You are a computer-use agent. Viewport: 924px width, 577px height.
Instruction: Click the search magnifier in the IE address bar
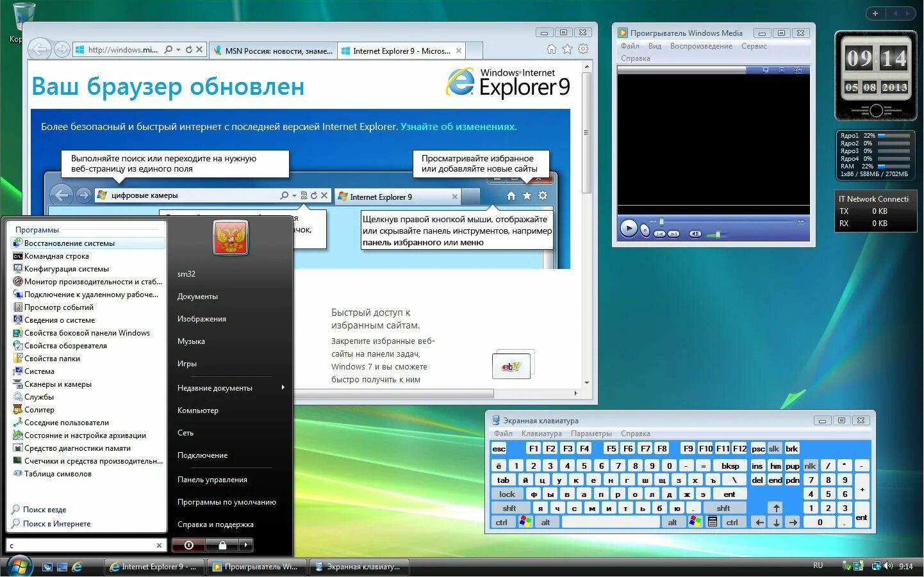(168, 49)
